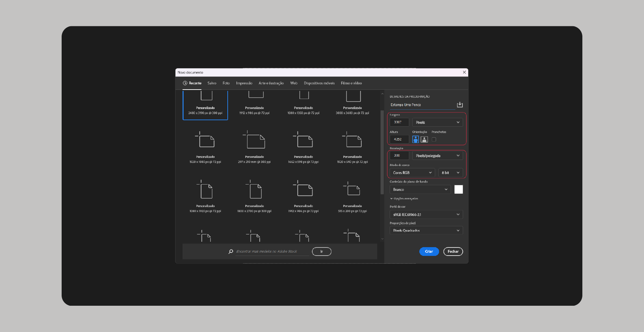
Task: Click the Criar button
Action: [429, 252]
